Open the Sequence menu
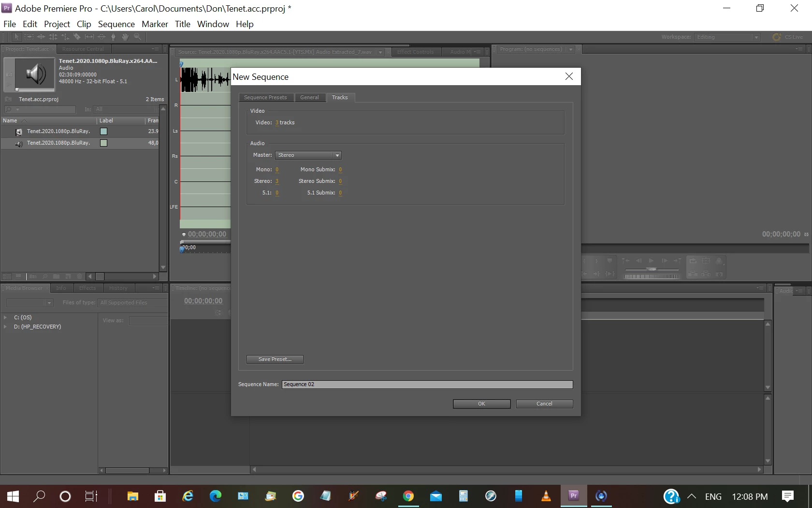 tap(116, 24)
